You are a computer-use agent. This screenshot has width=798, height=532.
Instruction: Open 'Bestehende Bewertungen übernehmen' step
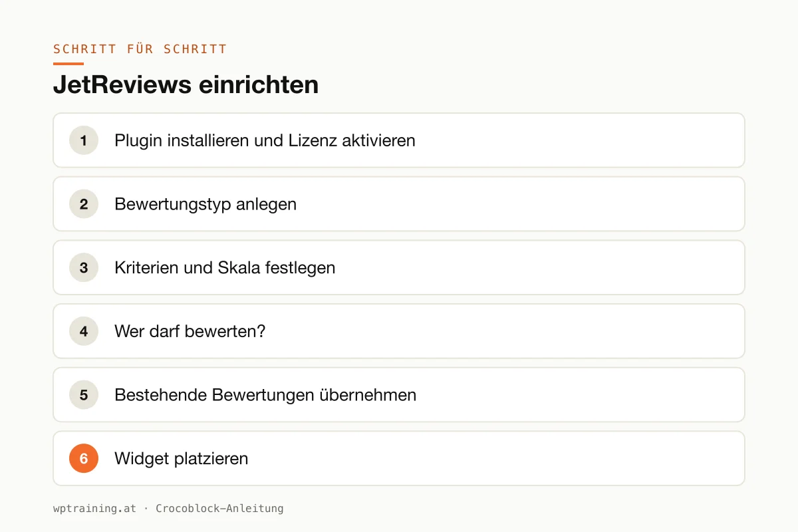click(399, 394)
